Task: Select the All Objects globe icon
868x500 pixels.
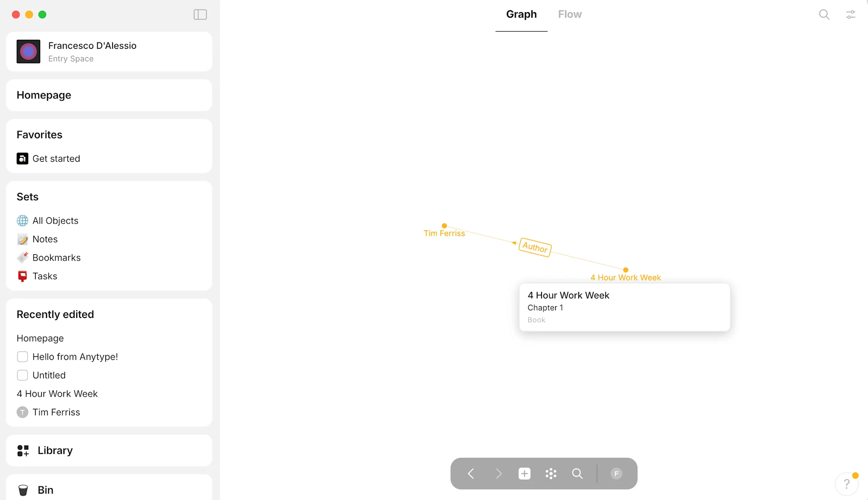Action: [x=23, y=220]
